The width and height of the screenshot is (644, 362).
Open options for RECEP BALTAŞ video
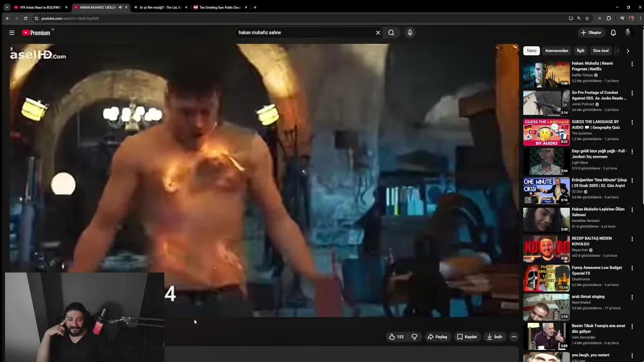[x=632, y=239]
